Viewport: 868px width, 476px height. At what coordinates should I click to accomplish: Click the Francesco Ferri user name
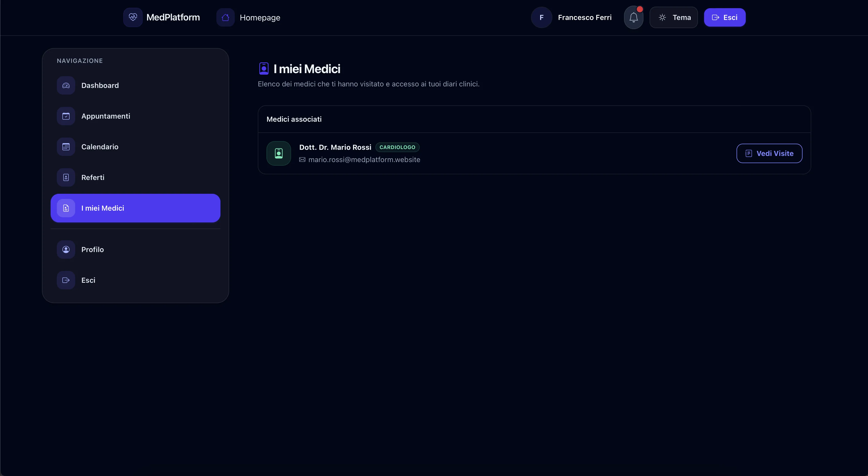click(585, 18)
